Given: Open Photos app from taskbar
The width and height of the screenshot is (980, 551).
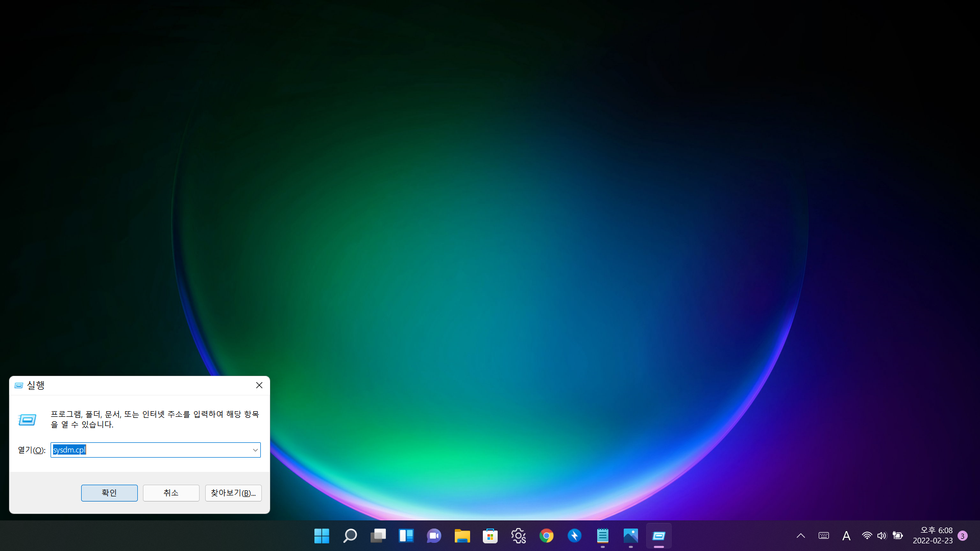Looking at the screenshot, I should point(630,536).
